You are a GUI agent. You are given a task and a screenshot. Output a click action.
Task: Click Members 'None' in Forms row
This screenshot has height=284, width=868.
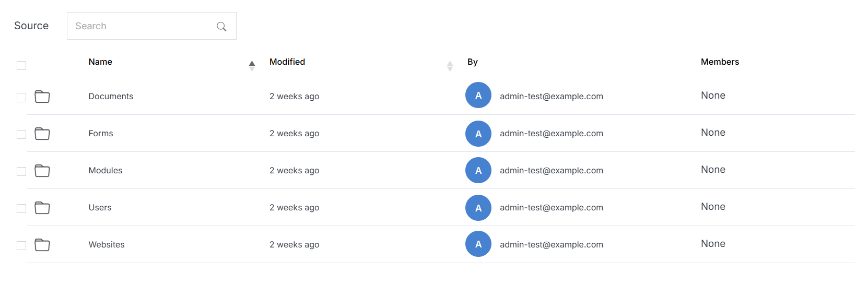click(x=713, y=132)
